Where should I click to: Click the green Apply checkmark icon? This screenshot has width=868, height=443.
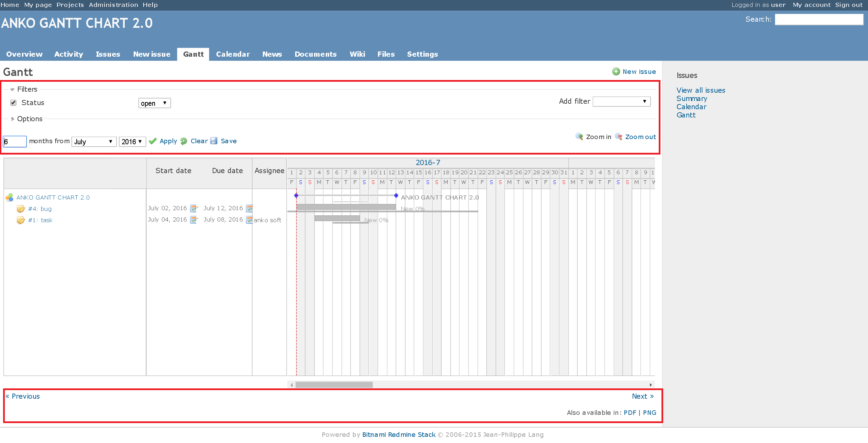pyautogui.click(x=153, y=141)
